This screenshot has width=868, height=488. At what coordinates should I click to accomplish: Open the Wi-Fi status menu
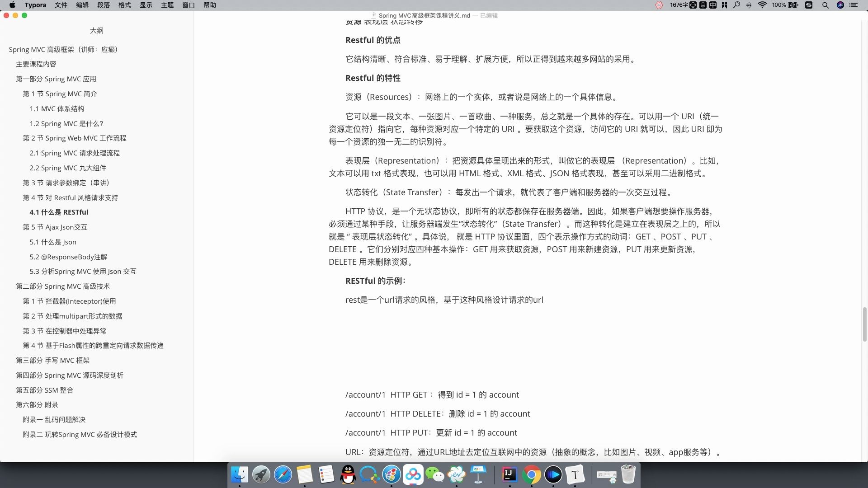pyautogui.click(x=762, y=5)
